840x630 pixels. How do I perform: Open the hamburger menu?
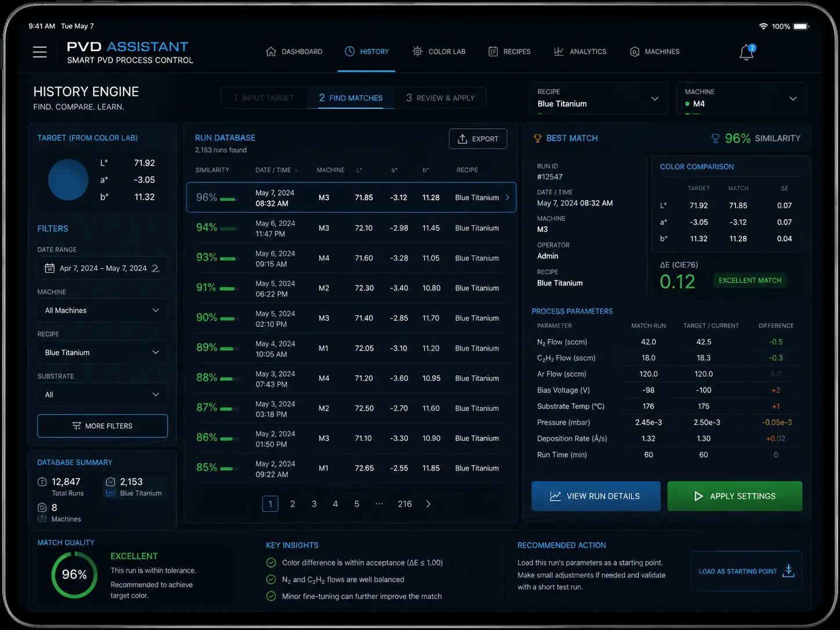[39, 52]
